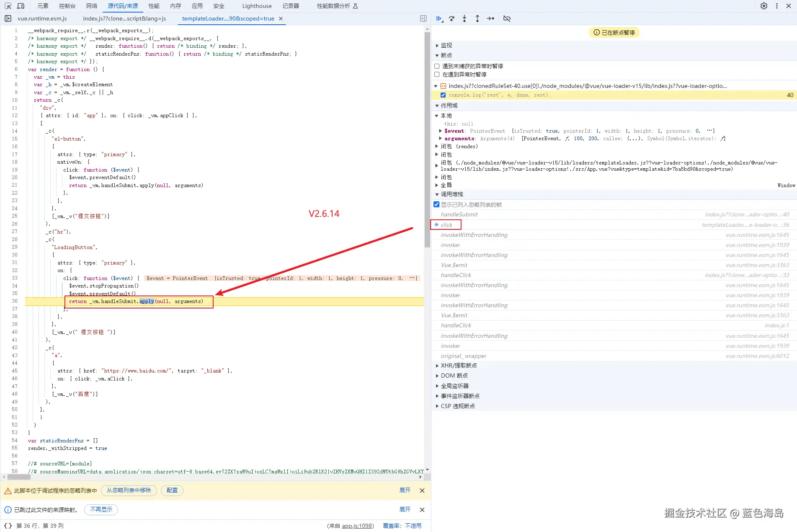Collapse the 断点 breakpoints section
797x532 pixels.
coord(437,55)
